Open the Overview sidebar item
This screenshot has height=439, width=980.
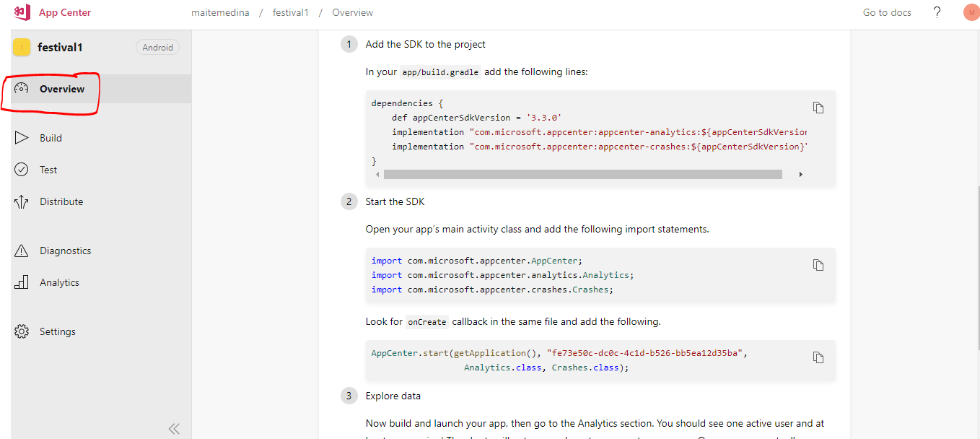[101, 89]
